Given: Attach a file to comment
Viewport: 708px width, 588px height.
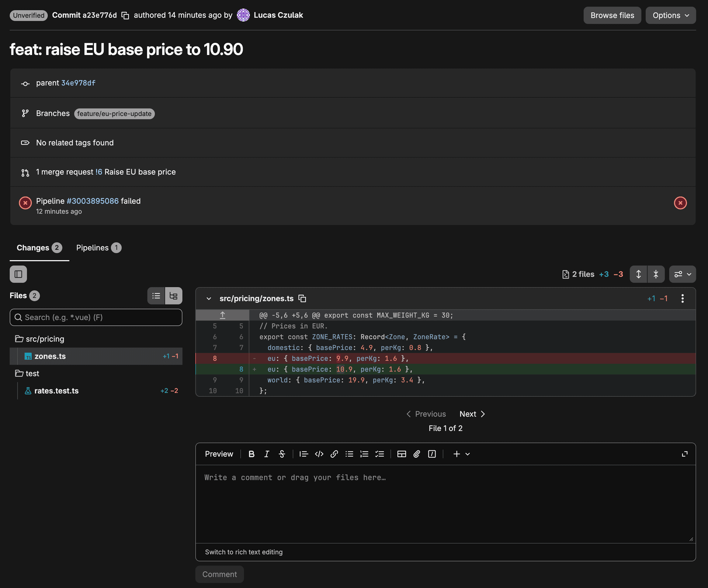Looking at the screenshot, I should [x=417, y=454].
